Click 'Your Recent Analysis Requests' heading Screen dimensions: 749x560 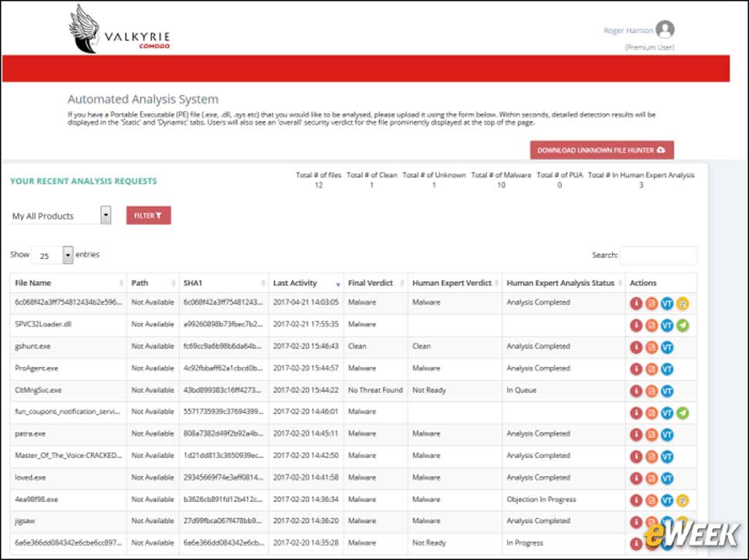83,181
